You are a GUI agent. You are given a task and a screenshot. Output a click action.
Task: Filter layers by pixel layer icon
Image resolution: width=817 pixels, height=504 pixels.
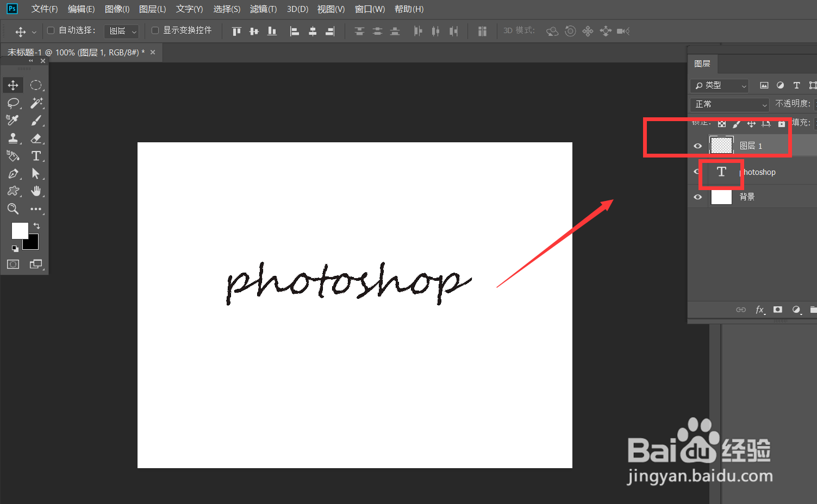(764, 85)
